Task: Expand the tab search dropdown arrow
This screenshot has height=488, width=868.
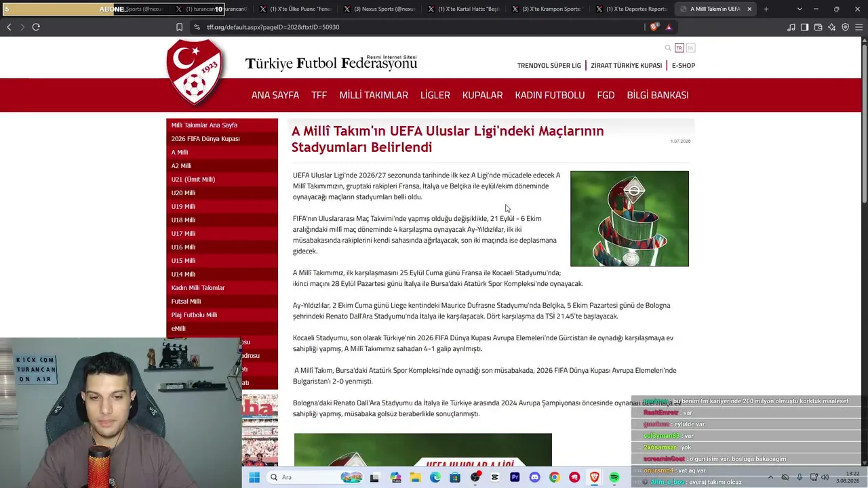Action: (800, 9)
